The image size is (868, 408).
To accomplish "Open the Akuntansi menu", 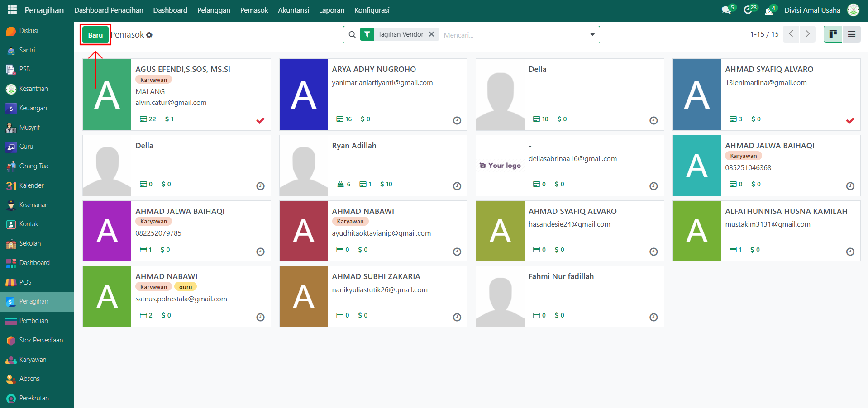I will [x=293, y=10].
